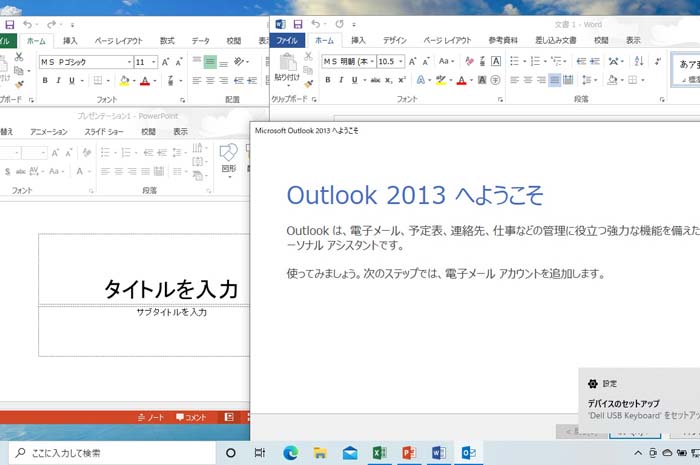700x465 pixels.
Task: Click the Paste (貼り付け) clipboard icon in Word
Action: pyautogui.click(x=288, y=63)
